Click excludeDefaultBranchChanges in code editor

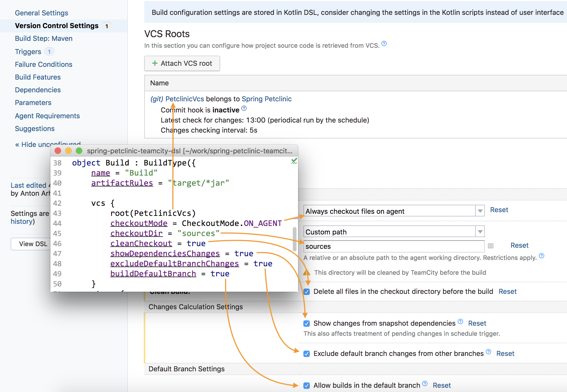tap(175, 264)
